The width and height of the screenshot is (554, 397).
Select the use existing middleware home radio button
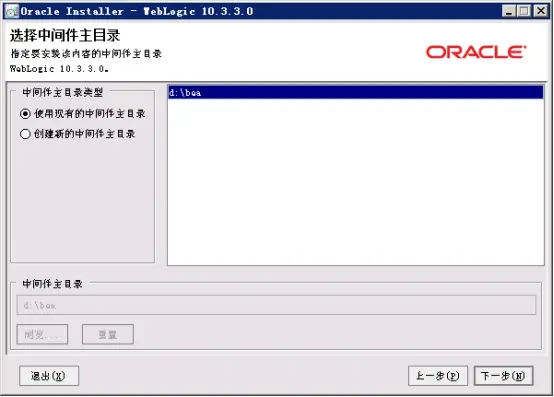(x=25, y=114)
